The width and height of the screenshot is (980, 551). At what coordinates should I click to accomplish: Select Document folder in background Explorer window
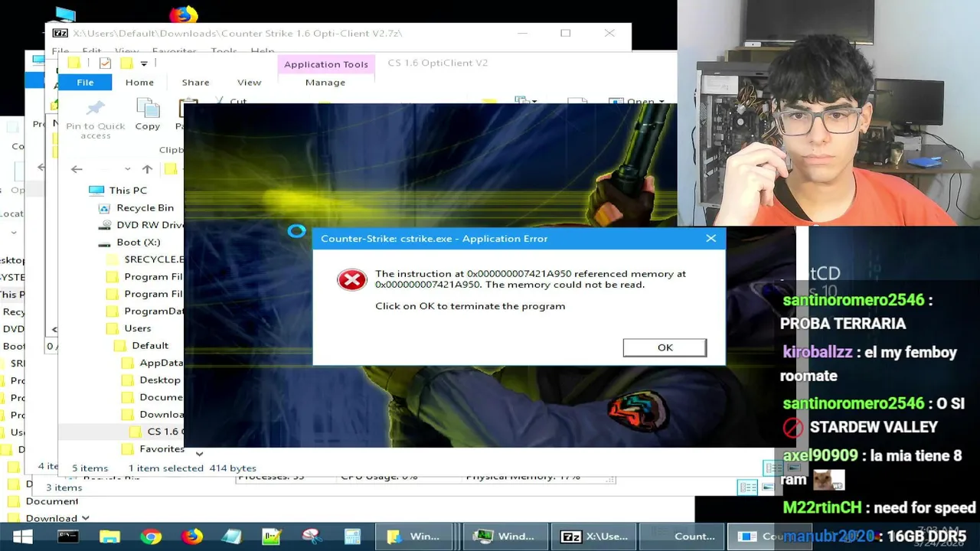pyautogui.click(x=51, y=501)
